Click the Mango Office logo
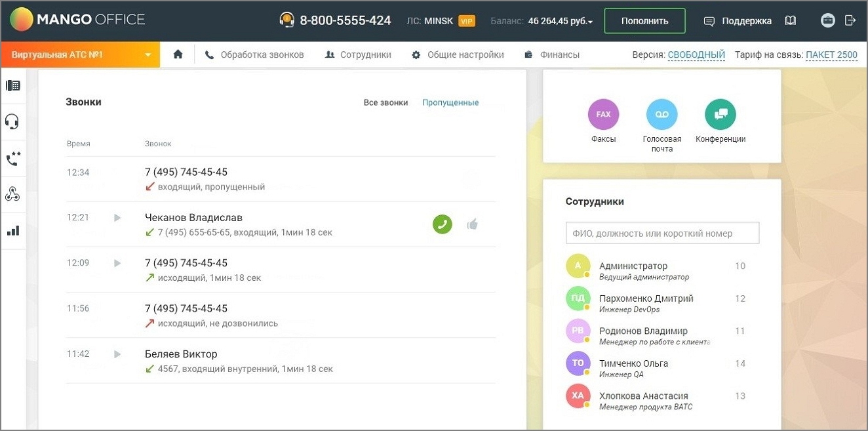The width and height of the screenshot is (868, 431). point(77,20)
